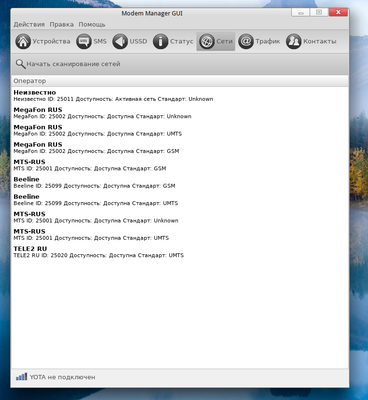Select the Неизвестно ID 25011 active network
This screenshot has width=368, height=400.
click(180, 96)
